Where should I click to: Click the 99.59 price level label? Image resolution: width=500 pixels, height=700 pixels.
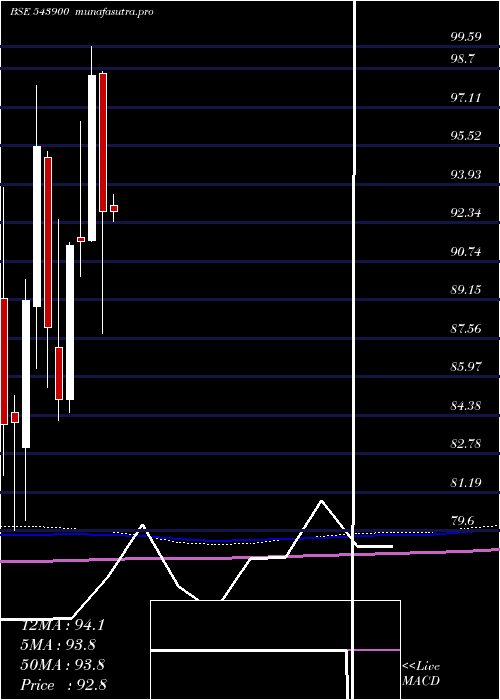[x=466, y=37]
